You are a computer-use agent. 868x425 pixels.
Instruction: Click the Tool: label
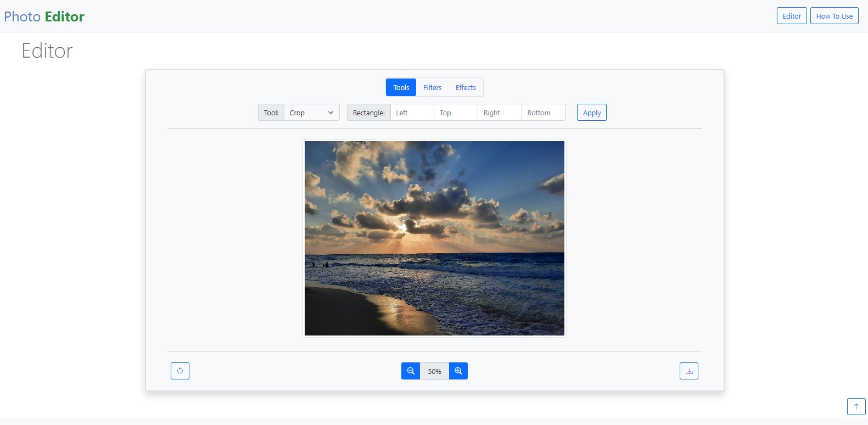pyautogui.click(x=271, y=113)
